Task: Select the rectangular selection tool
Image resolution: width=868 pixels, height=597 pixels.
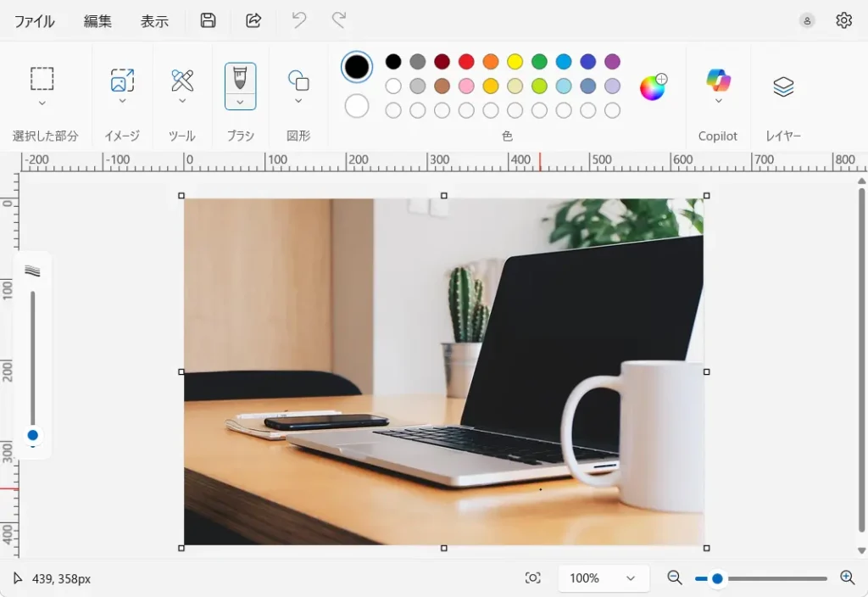Action: pos(42,79)
